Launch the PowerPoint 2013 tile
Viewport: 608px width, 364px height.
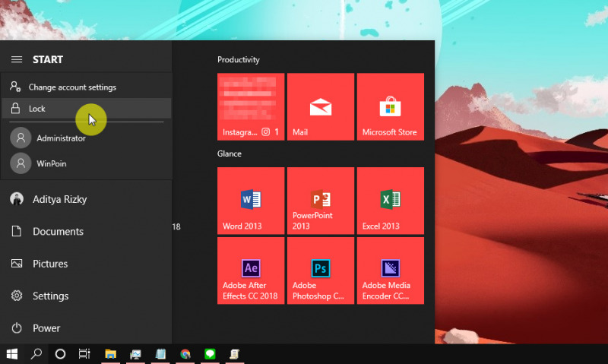tap(321, 201)
